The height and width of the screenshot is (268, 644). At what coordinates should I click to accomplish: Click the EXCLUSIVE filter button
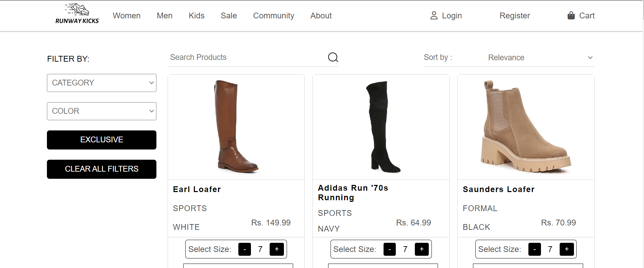(101, 140)
